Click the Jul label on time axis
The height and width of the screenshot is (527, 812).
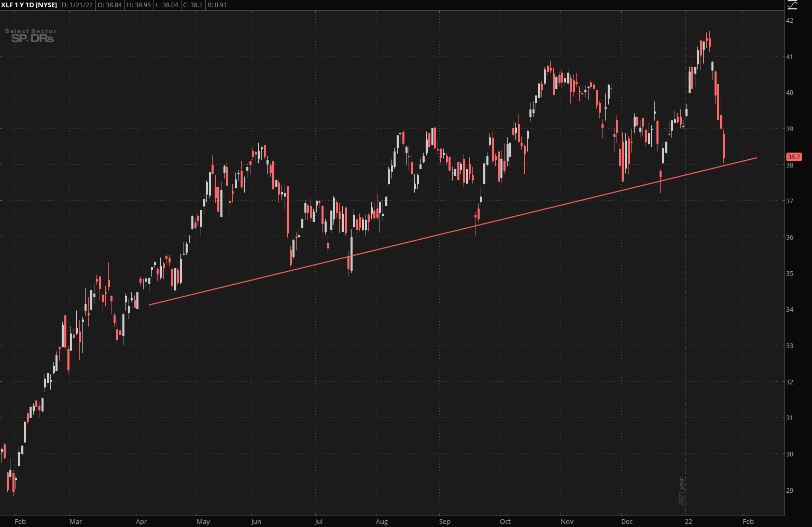[x=318, y=521]
